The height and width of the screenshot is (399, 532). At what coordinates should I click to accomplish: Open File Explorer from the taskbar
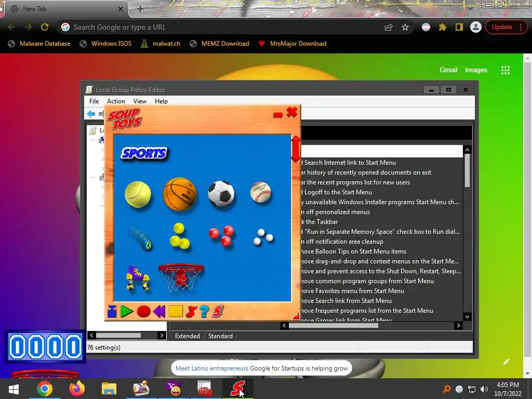point(109,389)
